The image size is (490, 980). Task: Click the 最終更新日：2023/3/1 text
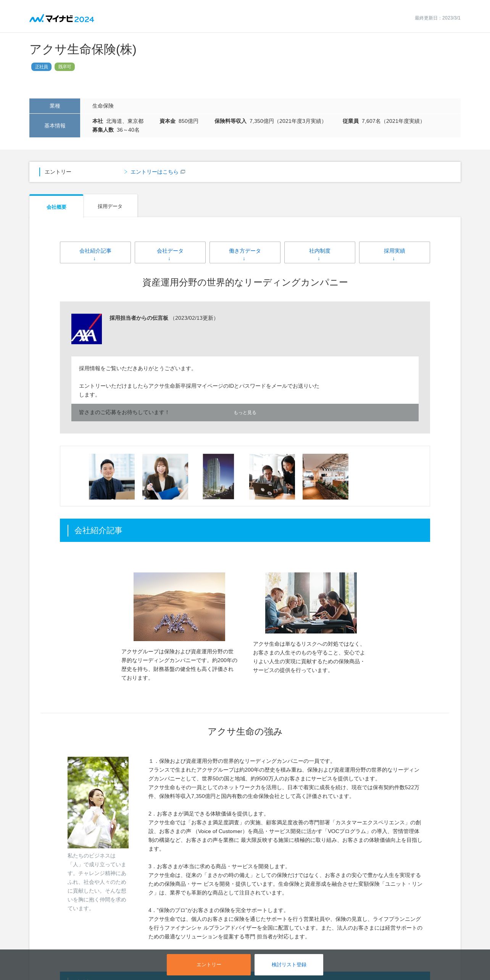438,18
